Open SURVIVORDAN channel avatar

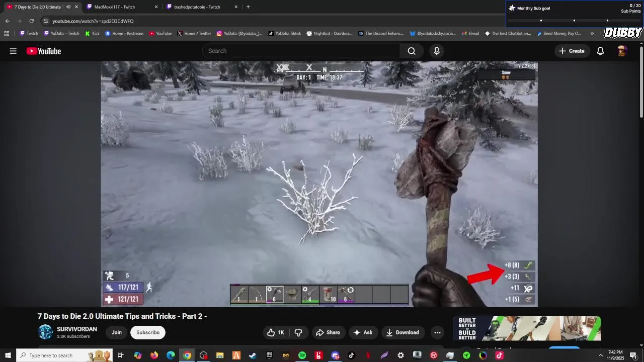pos(45,332)
